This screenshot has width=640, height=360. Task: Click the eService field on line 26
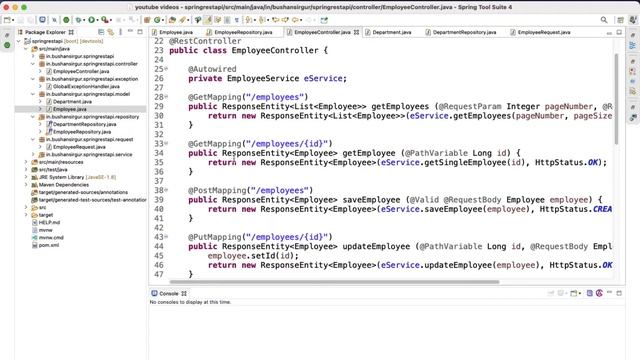click(322, 78)
